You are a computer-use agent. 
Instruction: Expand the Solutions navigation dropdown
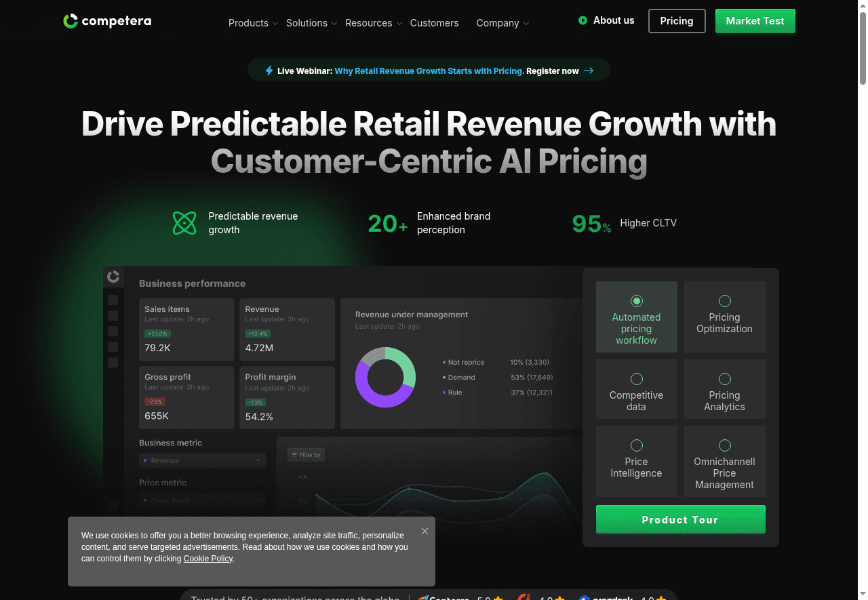coord(311,23)
